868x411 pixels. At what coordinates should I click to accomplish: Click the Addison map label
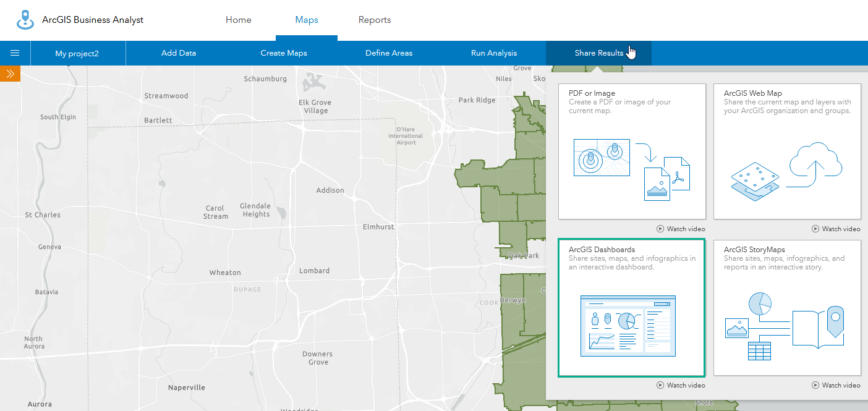(330, 190)
